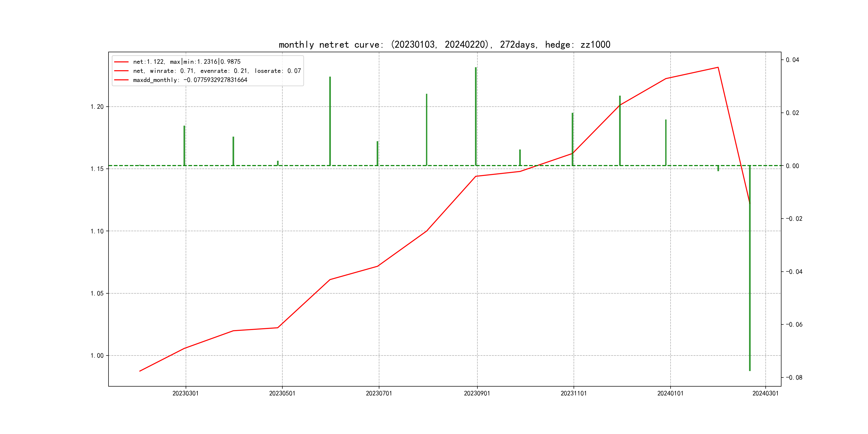Click the left y-axis label 1.10
The width and height of the screenshot is (868, 434).
97,231
